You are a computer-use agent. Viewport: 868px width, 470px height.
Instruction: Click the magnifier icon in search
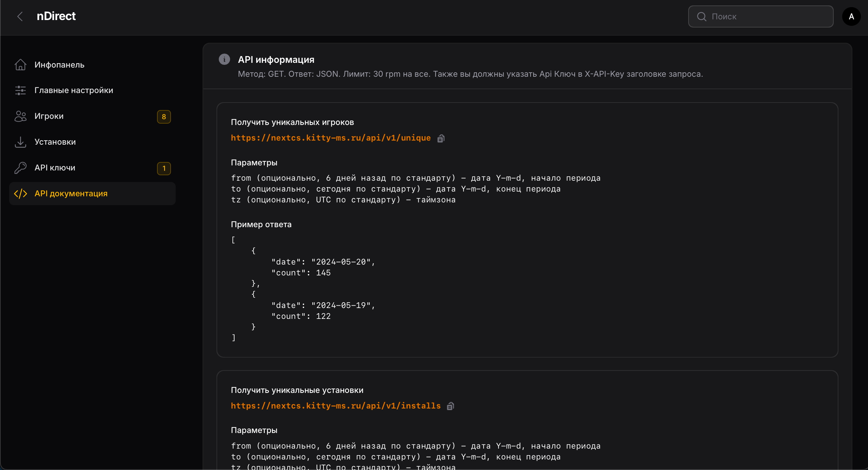tap(701, 17)
